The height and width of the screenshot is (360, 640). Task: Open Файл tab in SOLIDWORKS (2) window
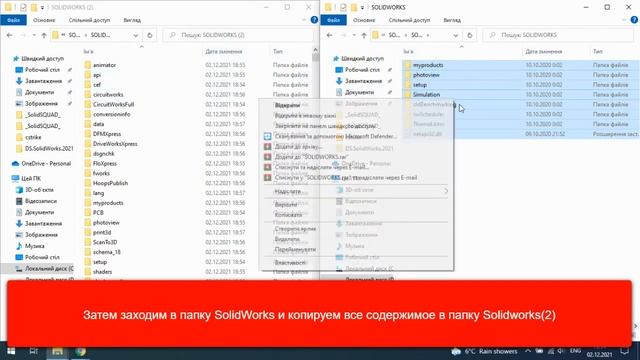click(x=13, y=20)
